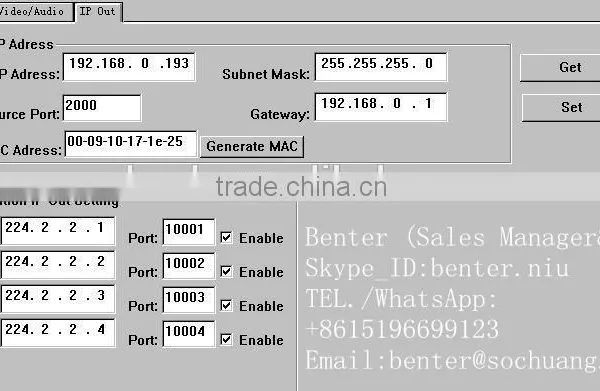Click the Subnet Mask field 255.255.255.0
Image resolution: width=600 pixels, height=391 pixels.
381,67
